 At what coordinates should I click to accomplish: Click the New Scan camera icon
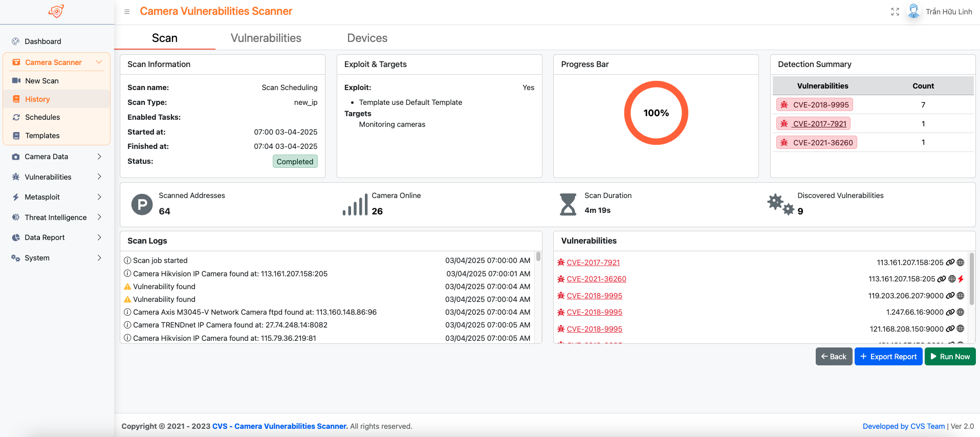[x=16, y=81]
